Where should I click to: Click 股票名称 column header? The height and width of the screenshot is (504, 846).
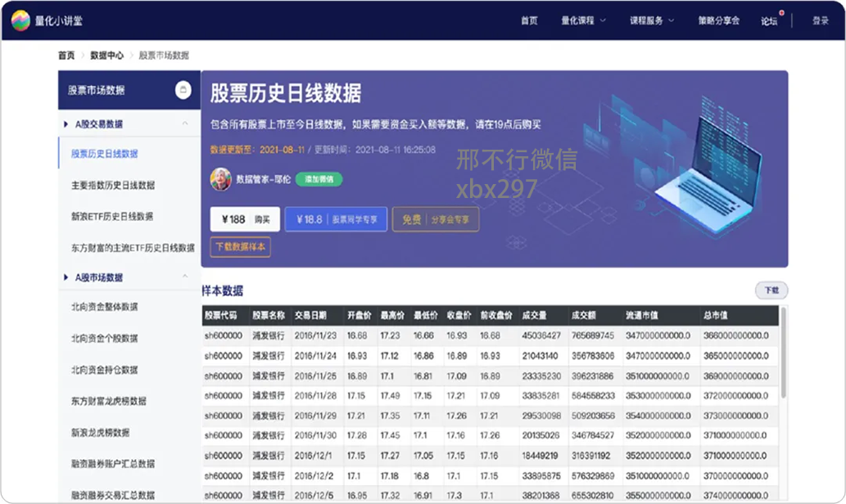coord(268,315)
